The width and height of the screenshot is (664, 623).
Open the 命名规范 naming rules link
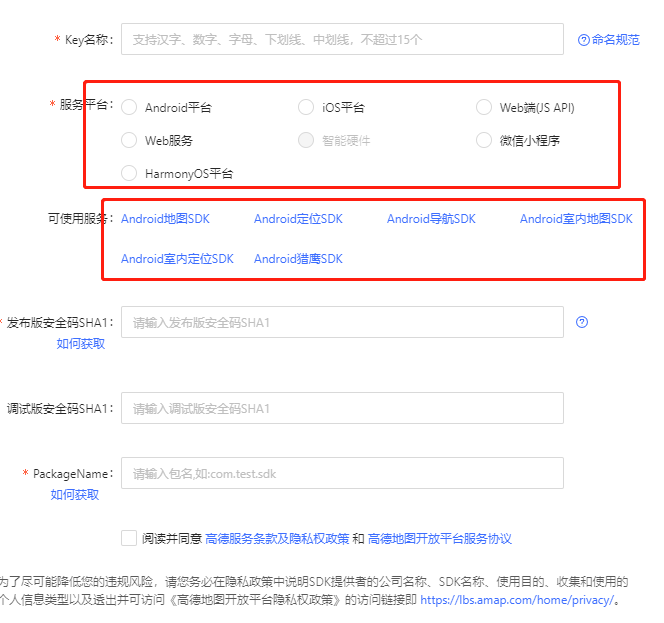point(615,40)
